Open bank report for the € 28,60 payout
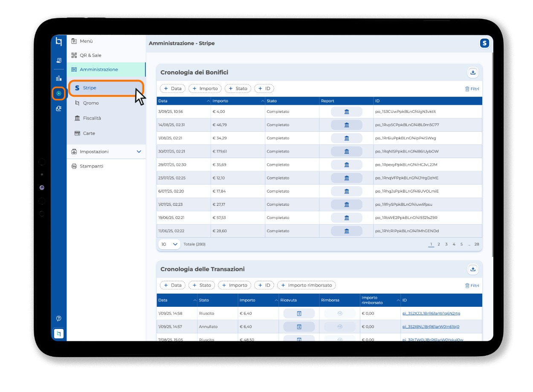The width and height of the screenshot is (533, 392). (x=347, y=231)
